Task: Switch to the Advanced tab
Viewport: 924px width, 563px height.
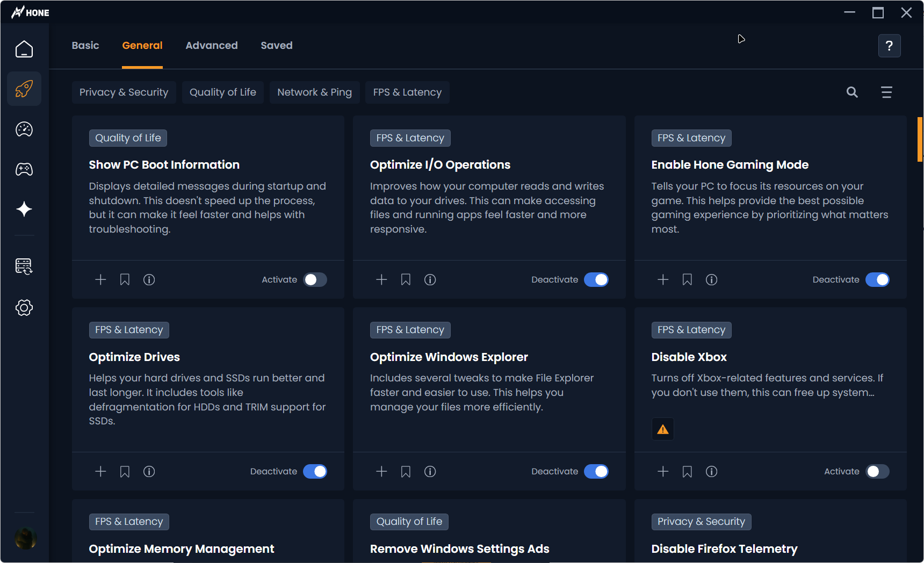Action: click(x=212, y=46)
